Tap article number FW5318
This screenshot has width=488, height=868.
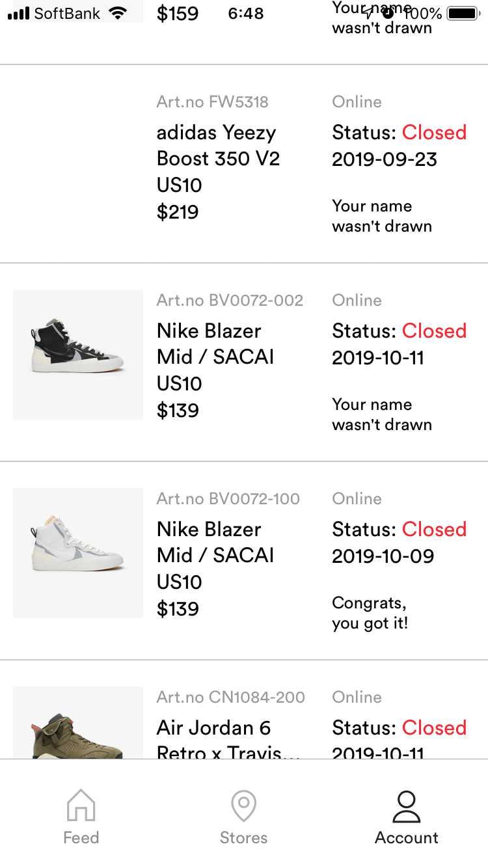[212, 102]
